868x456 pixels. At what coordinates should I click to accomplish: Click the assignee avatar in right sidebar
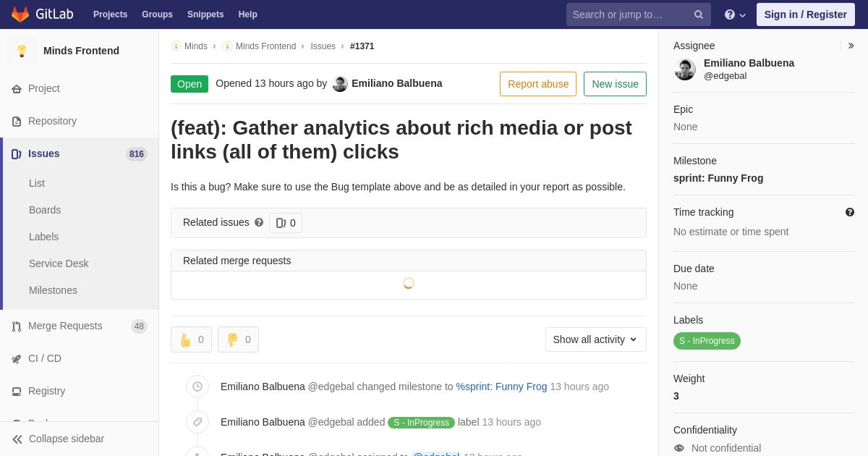pos(685,69)
